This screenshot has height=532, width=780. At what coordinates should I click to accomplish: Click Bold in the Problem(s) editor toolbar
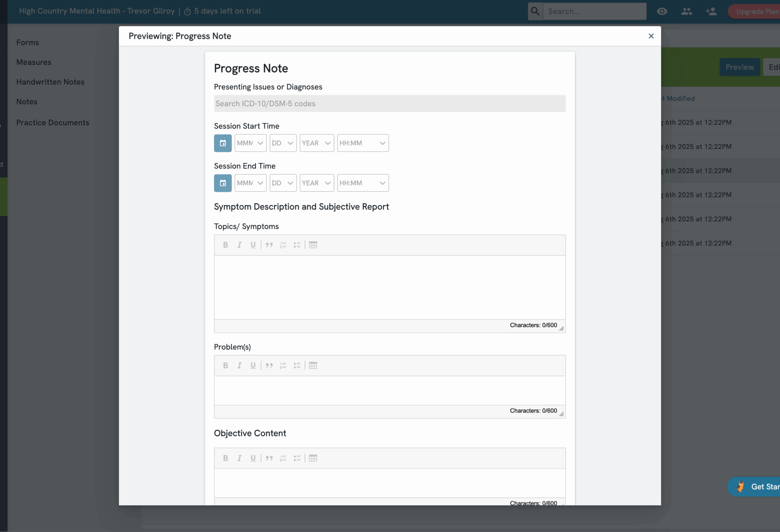click(225, 365)
